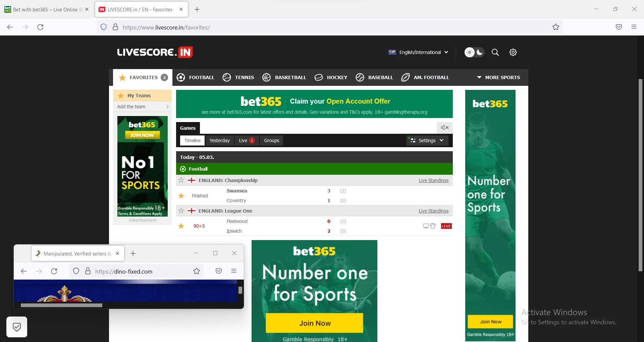The image size is (644, 342).
Task: Click JOIN NOW on left bet365 ad
Action: coord(143,135)
